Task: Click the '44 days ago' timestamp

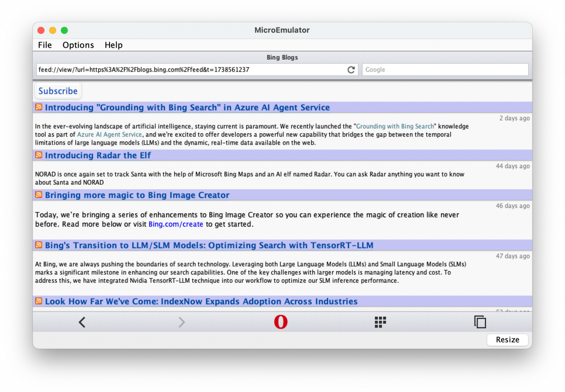Action: 512,166
